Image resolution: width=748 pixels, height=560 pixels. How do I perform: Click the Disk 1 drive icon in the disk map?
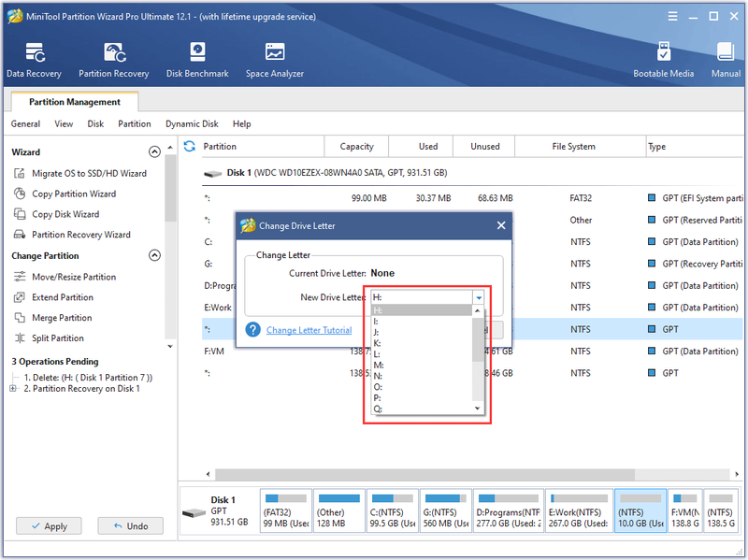coord(194,513)
